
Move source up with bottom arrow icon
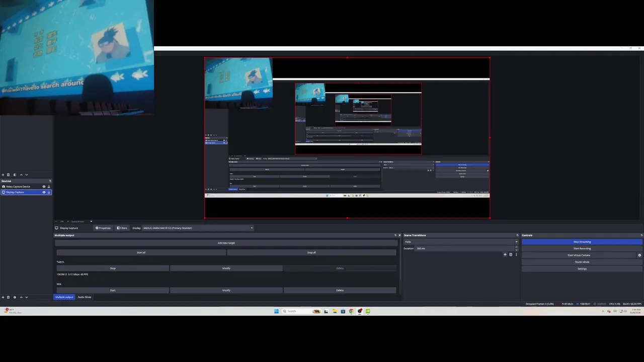[21, 297]
